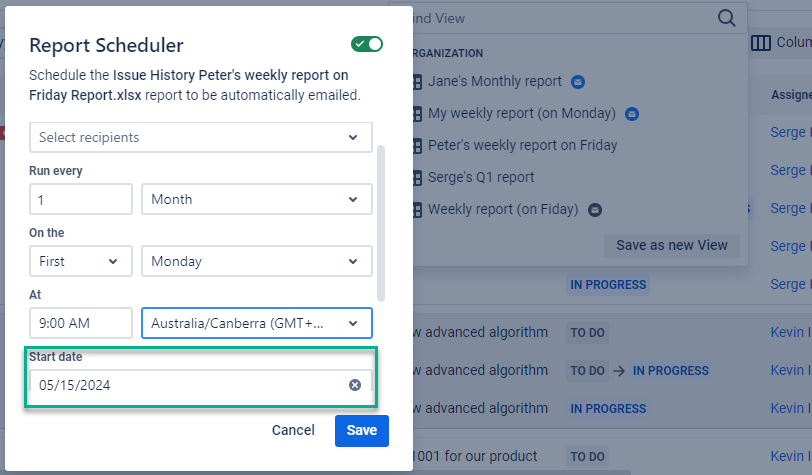Click the Save as new View button

coord(671,245)
